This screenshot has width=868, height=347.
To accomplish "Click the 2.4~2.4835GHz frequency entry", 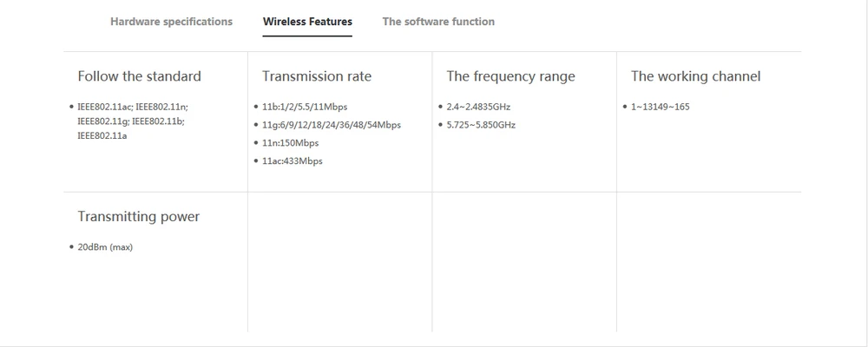I will coord(478,107).
